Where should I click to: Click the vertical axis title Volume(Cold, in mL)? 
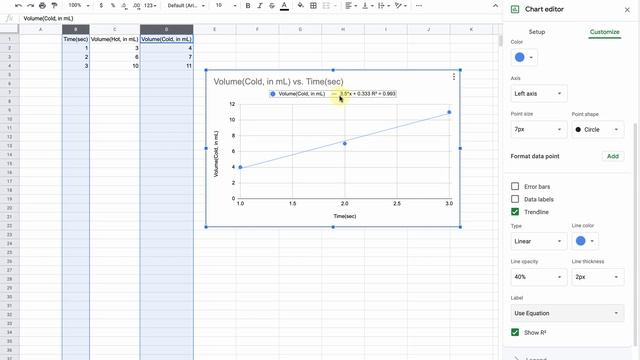[216, 154]
